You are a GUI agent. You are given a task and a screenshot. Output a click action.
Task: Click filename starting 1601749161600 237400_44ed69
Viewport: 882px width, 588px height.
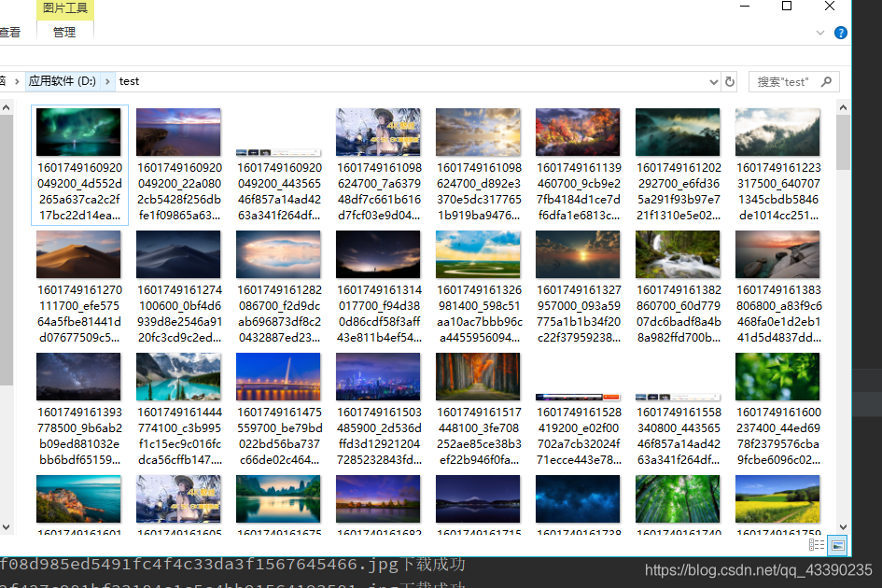point(778,436)
